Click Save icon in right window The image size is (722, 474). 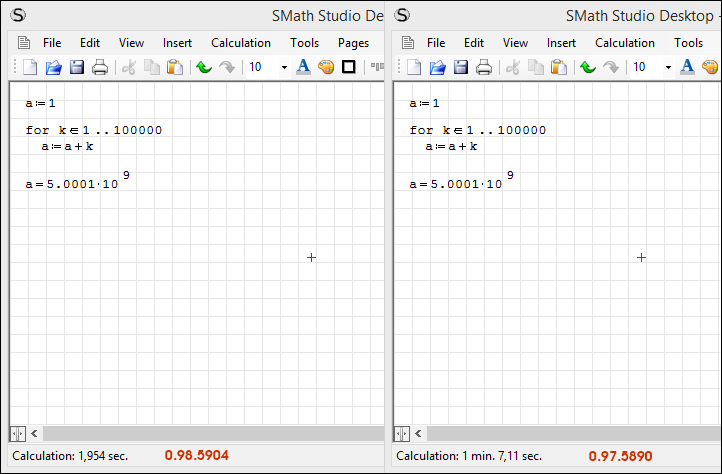click(461, 67)
